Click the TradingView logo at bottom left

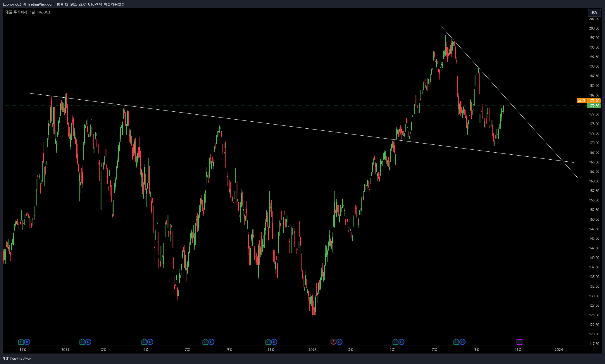click(17, 359)
